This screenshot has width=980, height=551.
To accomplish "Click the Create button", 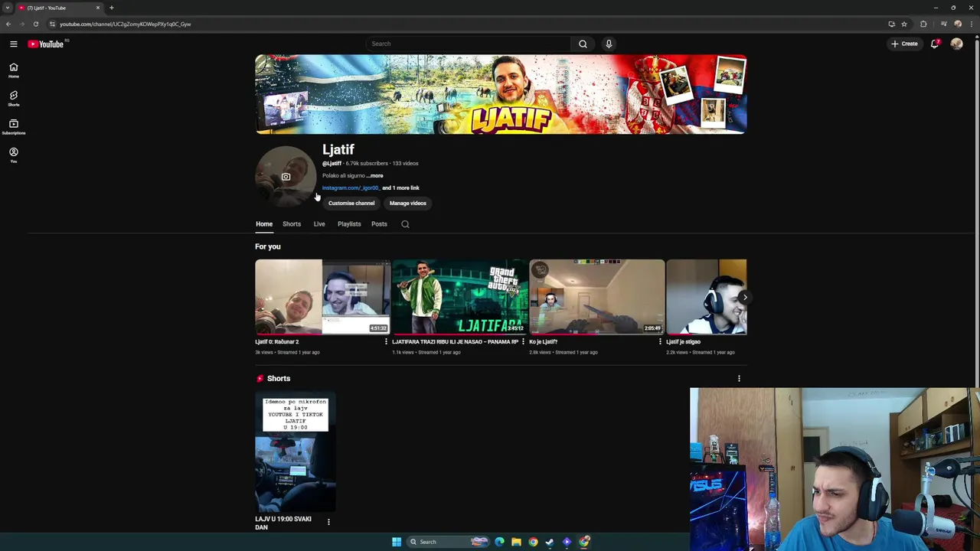I will 904,44.
